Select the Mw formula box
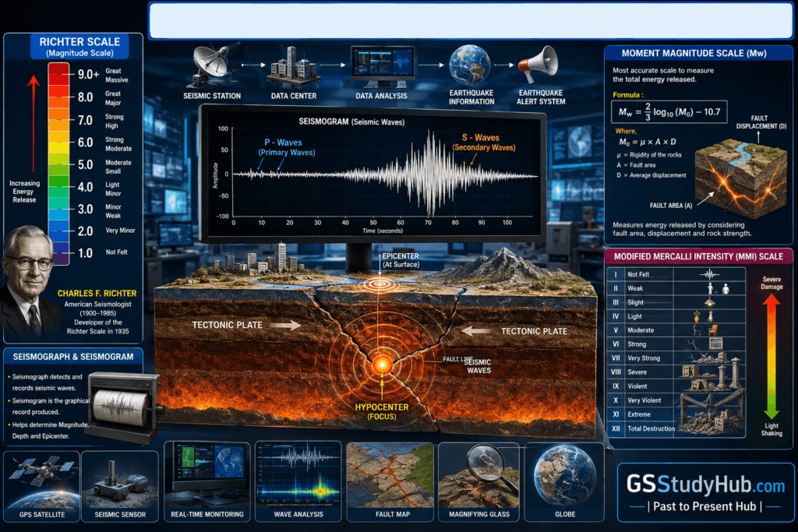Viewport: 798px width, 532px height. pos(669,112)
